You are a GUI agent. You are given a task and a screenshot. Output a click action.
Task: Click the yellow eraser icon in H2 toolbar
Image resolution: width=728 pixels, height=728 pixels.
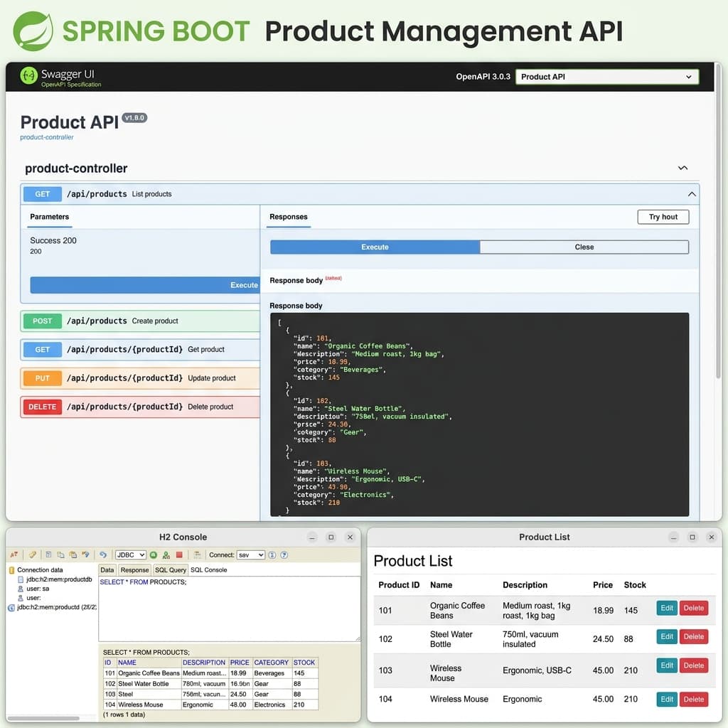32,555
